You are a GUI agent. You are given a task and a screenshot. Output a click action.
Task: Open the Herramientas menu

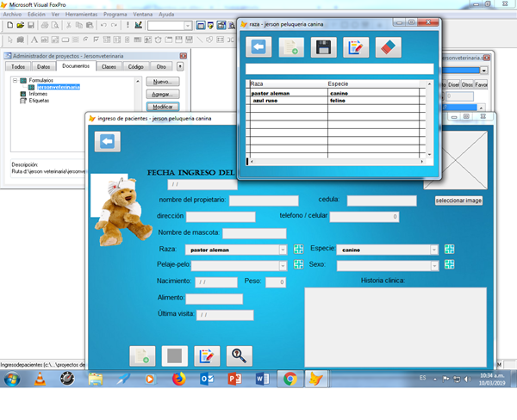(x=81, y=15)
